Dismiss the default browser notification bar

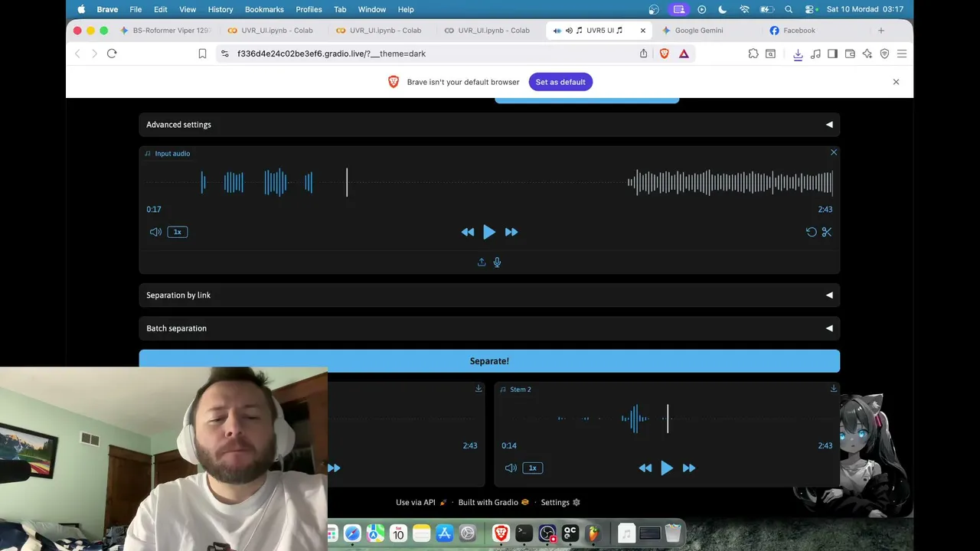896,82
